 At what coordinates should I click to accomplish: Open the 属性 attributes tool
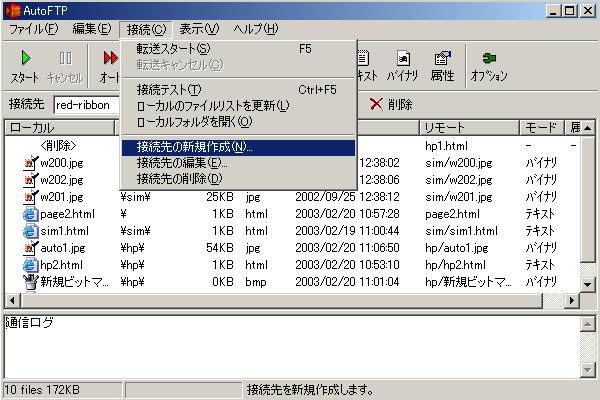coord(442,59)
